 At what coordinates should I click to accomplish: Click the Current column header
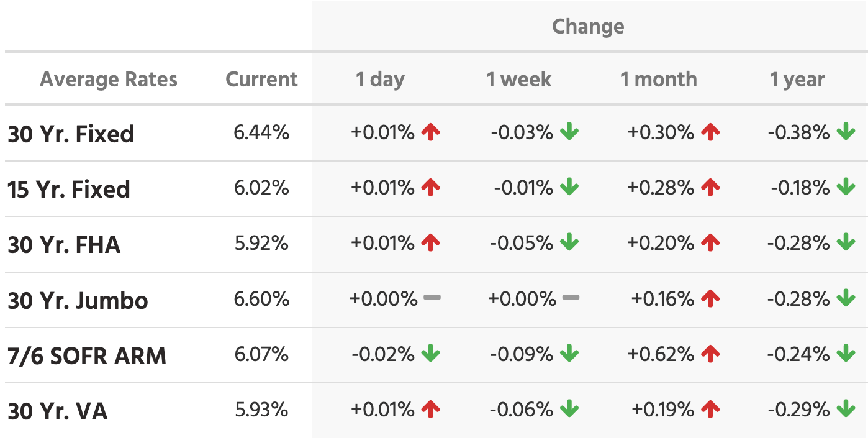point(261,80)
